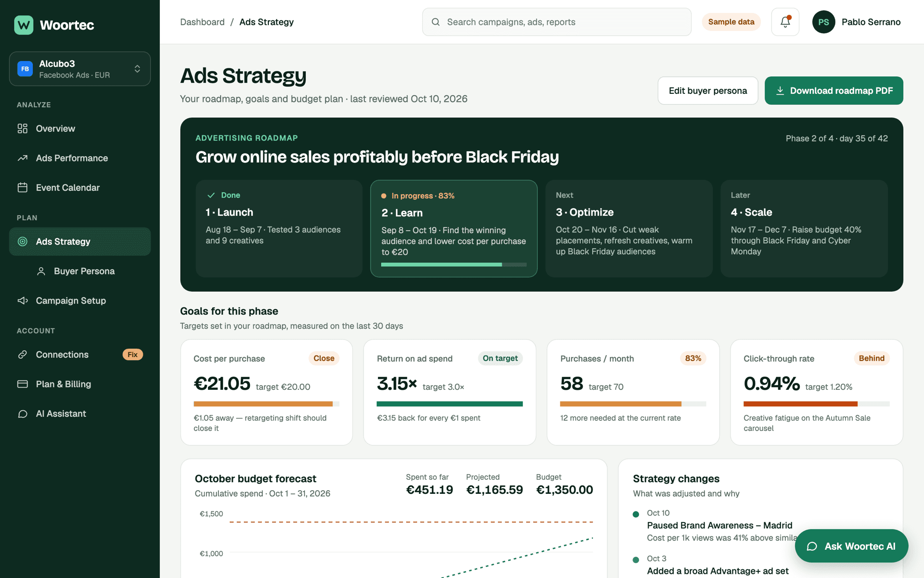The image size is (924, 578).
Task: Click the Fix badge next to Connections
Action: pos(133,355)
